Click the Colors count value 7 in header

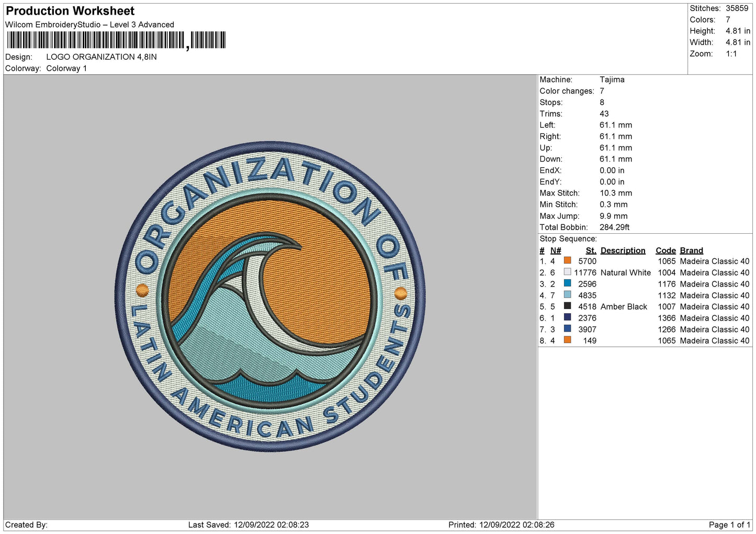tap(728, 20)
